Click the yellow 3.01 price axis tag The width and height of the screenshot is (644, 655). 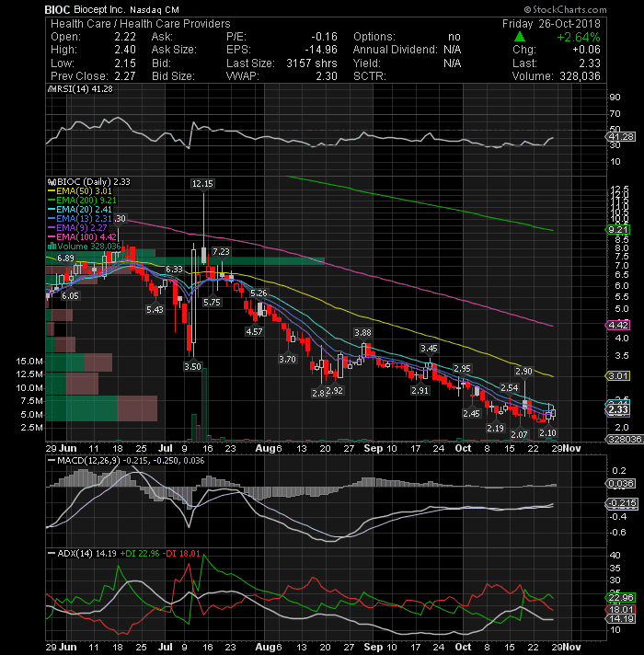pyautogui.click(x=618, y=376)
